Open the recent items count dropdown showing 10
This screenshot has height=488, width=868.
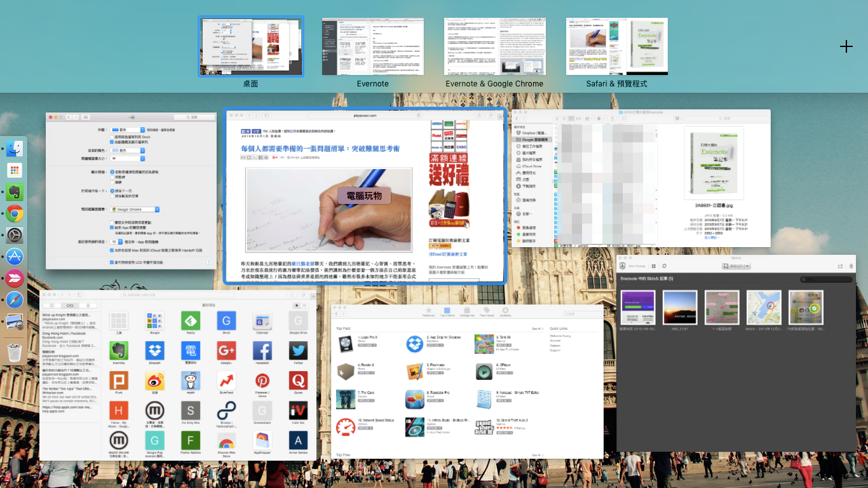tap(116, 242)
